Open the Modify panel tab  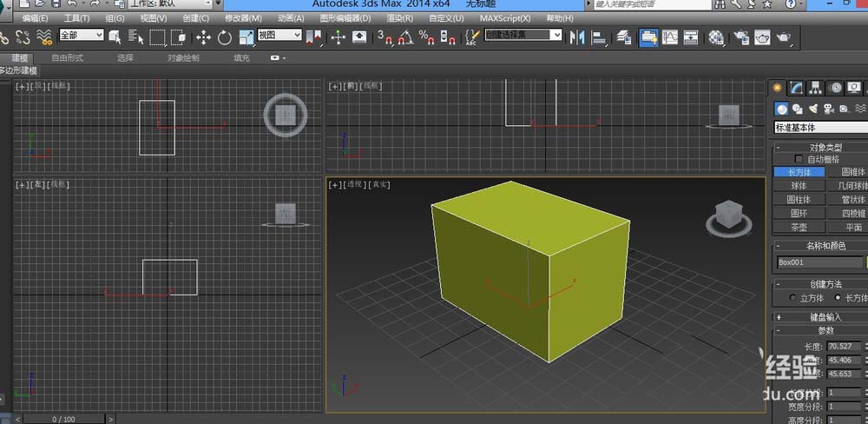point(797,88)
